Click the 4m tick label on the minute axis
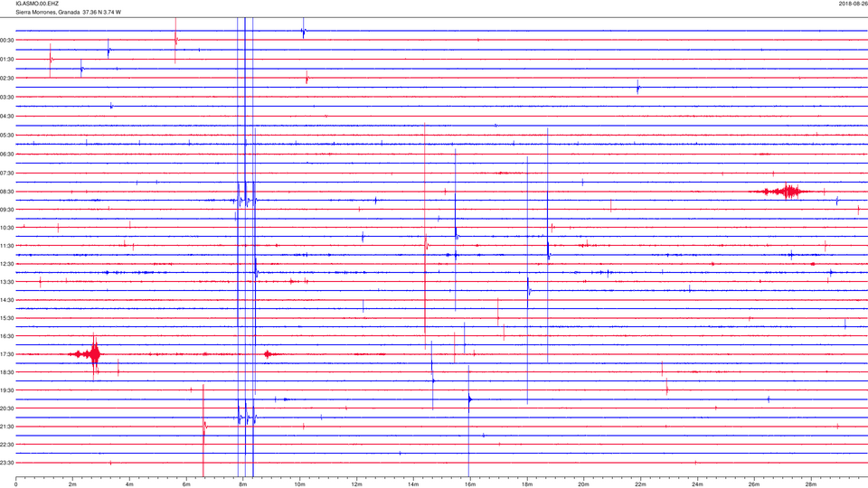 (x=129, y=484)
